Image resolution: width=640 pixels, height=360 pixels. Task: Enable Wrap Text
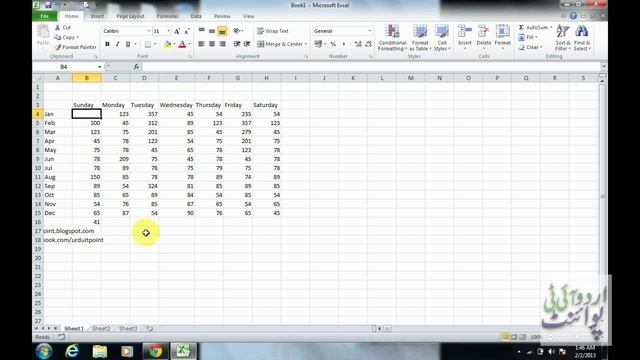[x=273, y=31]
